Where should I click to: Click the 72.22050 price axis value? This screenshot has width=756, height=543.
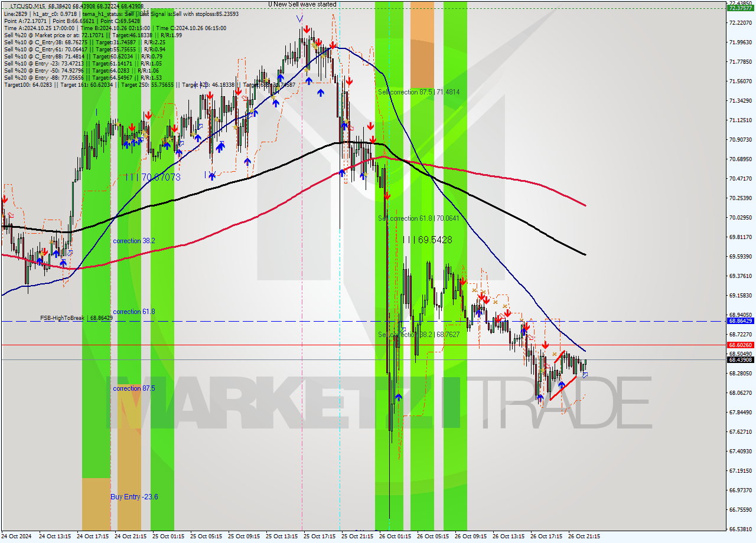pyautogui.click(x=740, y=22)
